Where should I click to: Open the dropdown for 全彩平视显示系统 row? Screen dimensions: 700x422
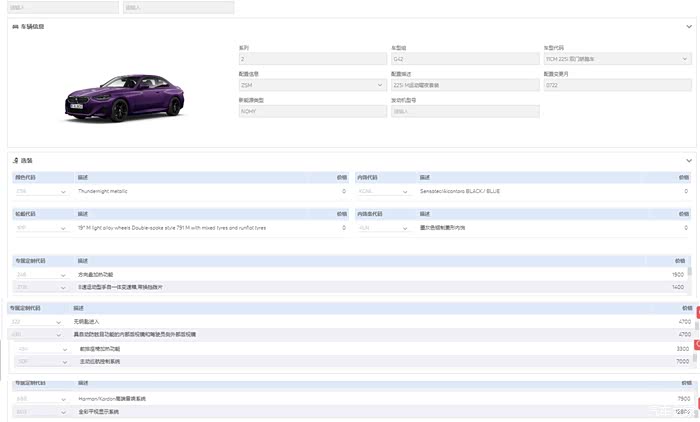(41, 412)
